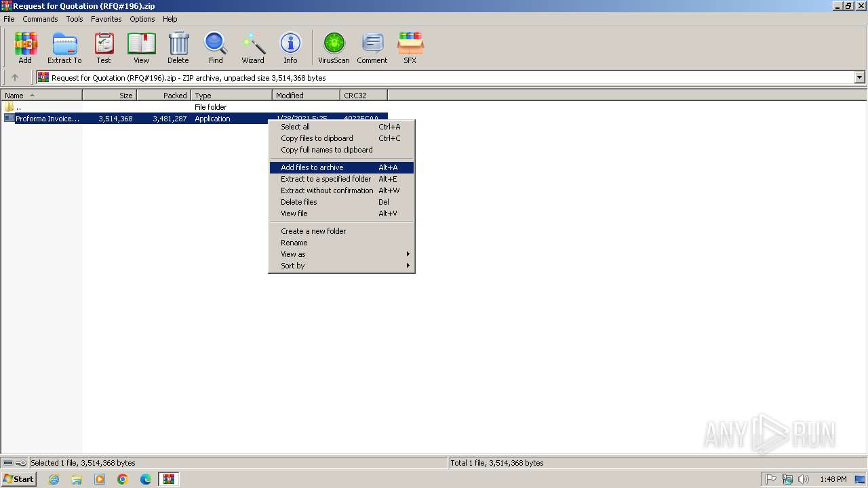Open File Explorer from taskbar
This screenshot has width=868, height=488.
(x=77, y=479)
